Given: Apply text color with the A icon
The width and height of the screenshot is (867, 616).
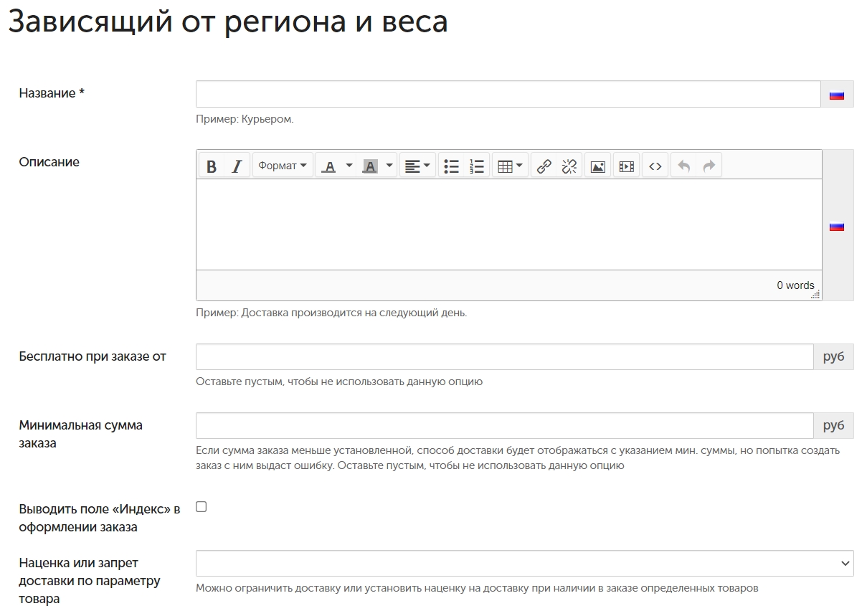Looking at the screenshot, I should click(328, 166).
